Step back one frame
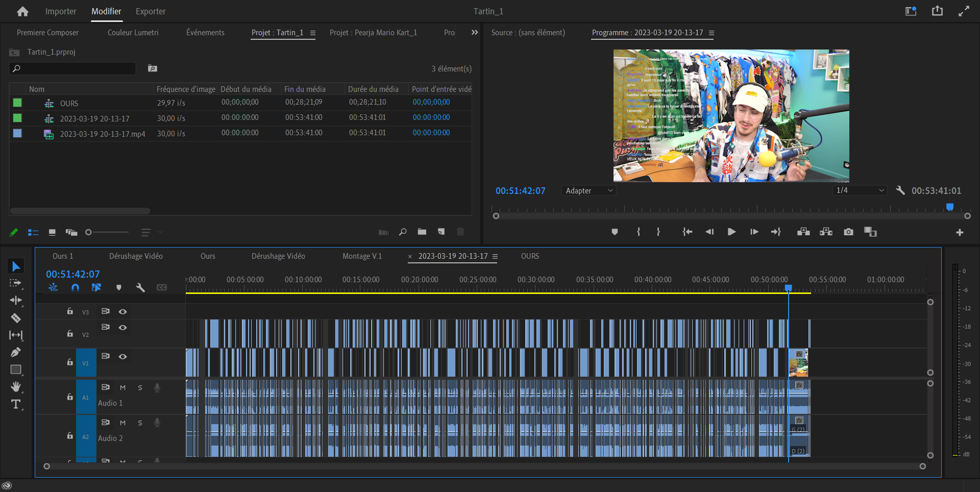Viewport: 980px width, 492px height. (709, 232)
